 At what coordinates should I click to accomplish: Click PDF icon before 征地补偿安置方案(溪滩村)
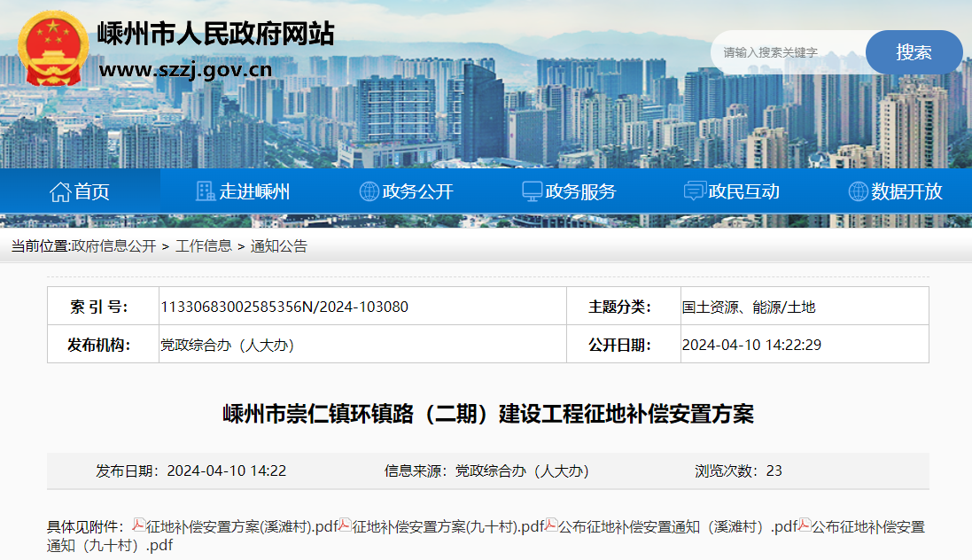pos(139,525)
